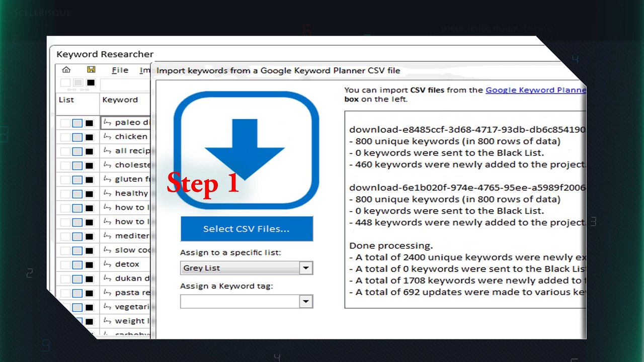Click the 'A total of 2400 unique keywords' line

tap(467, 257)
